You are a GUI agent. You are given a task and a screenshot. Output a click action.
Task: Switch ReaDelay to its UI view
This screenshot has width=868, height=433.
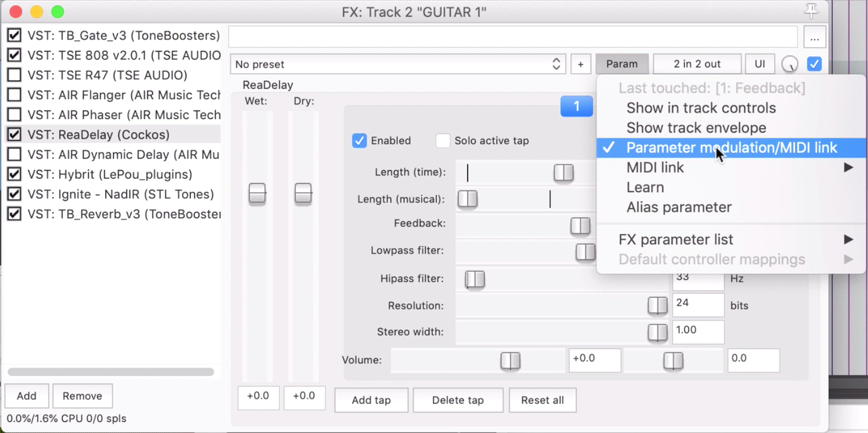tap(760, 64)
